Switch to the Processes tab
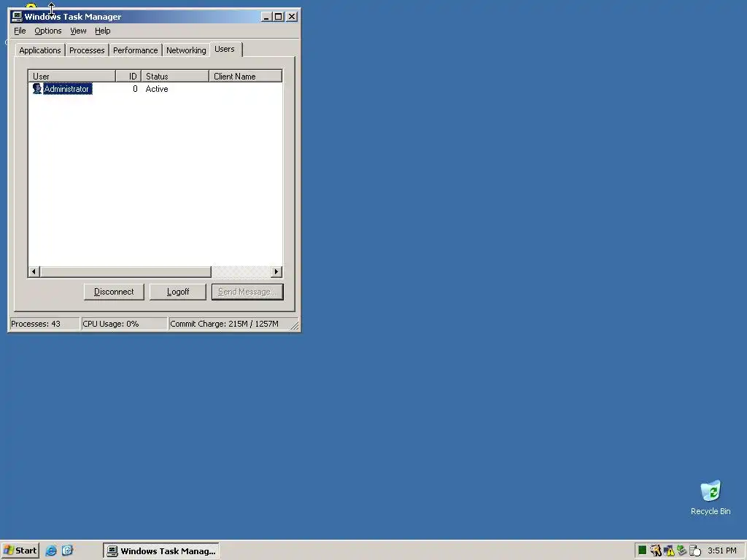 pyautogui.click(x=87, y=50)
